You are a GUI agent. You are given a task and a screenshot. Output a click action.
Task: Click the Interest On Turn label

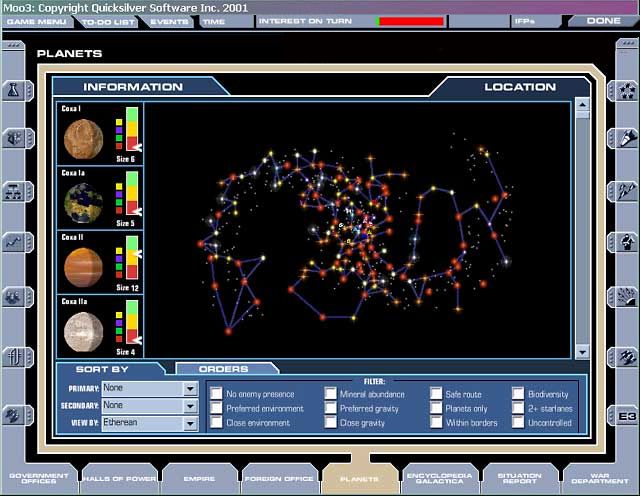coord(305,21)
